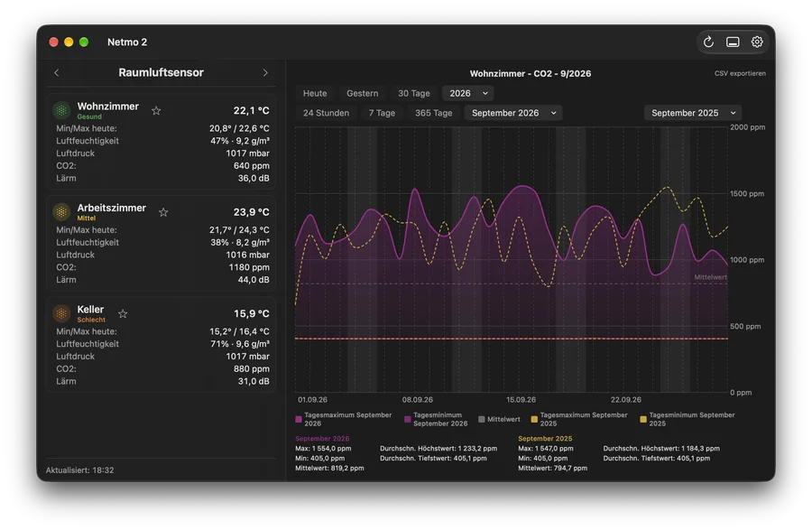Select the 30 Tage time range
812x530 pixels.
[414, 93]
